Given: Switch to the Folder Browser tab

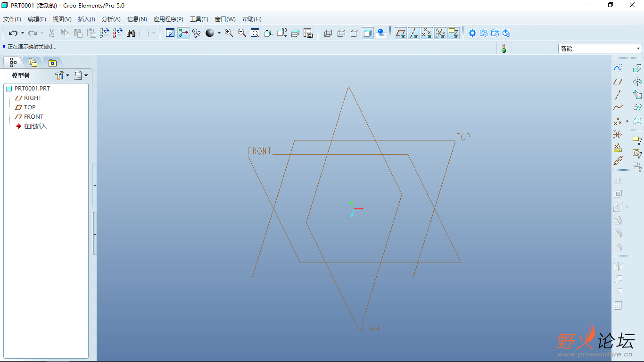Looking at the screenshot, I should tap(33, 62).
